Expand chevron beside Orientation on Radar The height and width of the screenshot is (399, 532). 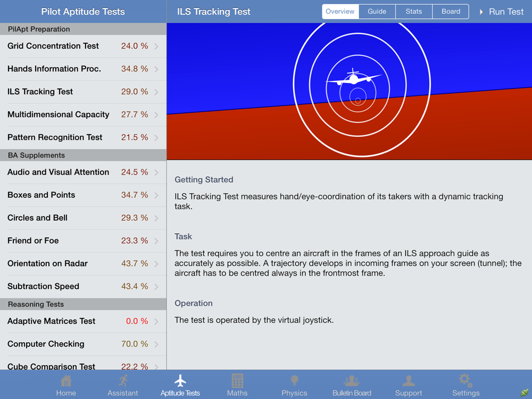[x=156, y=264]
